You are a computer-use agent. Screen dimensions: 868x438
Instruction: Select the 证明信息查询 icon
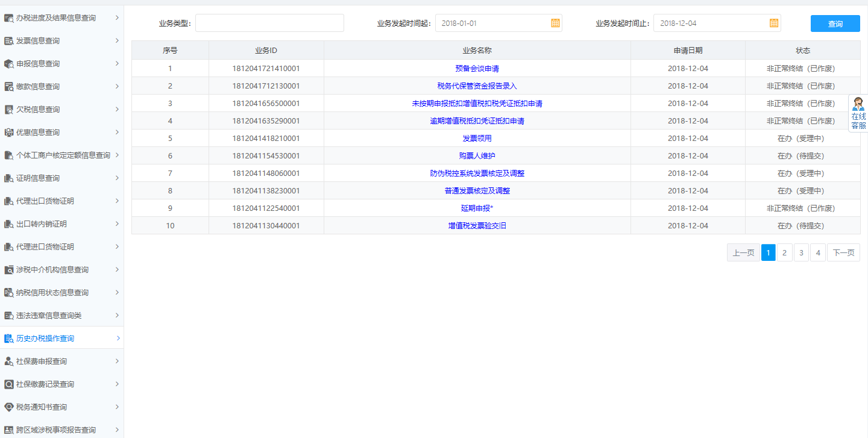click(x=8, y=178)
